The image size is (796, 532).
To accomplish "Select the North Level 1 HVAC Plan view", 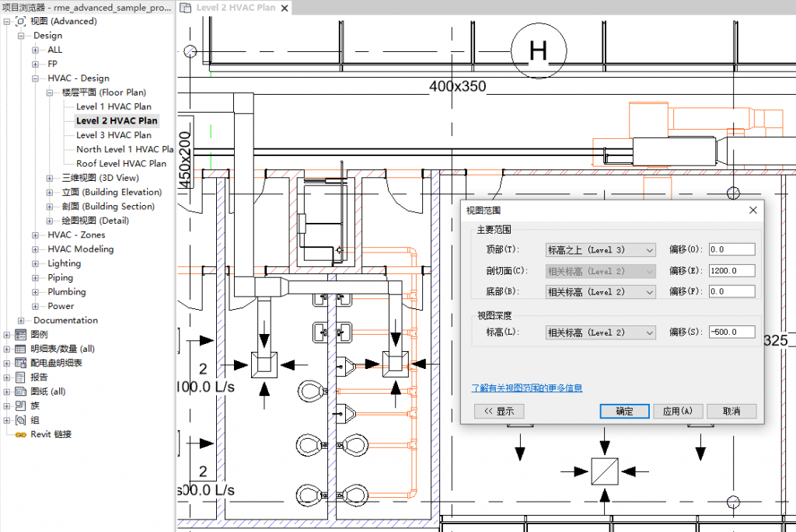I will tap(125, 149).
